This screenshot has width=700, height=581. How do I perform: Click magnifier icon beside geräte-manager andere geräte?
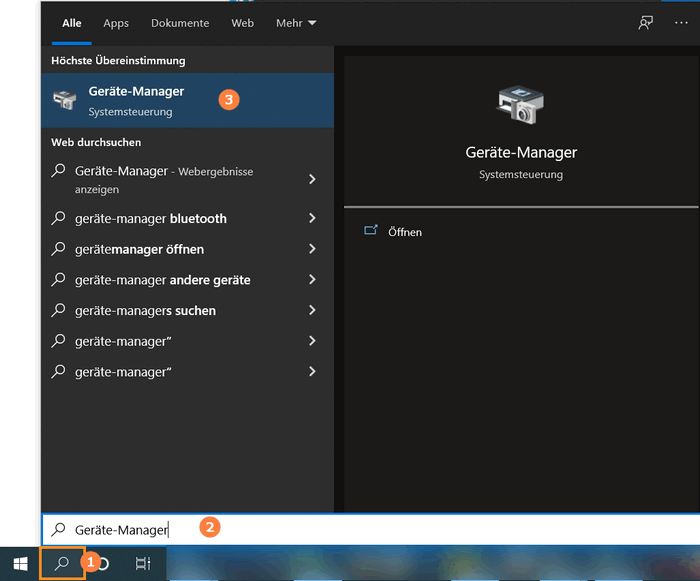pos(58,280)
